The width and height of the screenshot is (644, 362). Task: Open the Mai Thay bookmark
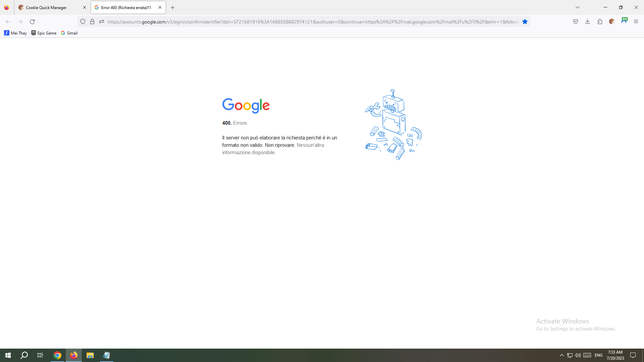15,33
